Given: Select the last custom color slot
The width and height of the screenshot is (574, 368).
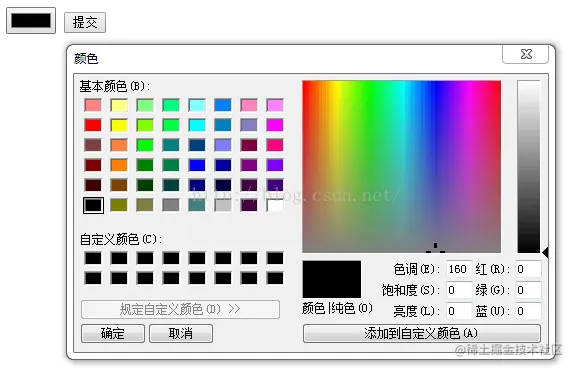Looking at the screenshot, I should [x=275, y=278].
